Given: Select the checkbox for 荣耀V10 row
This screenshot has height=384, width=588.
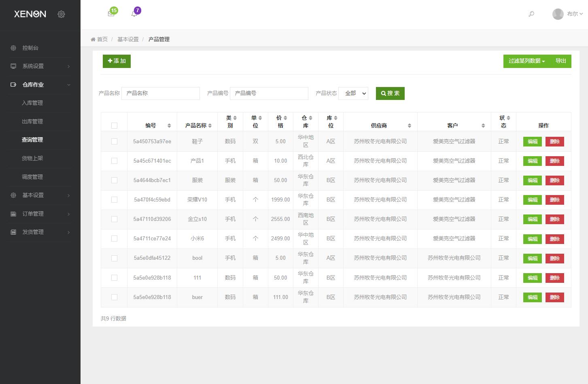Looking at the screenshot, I should pos(114,199).
